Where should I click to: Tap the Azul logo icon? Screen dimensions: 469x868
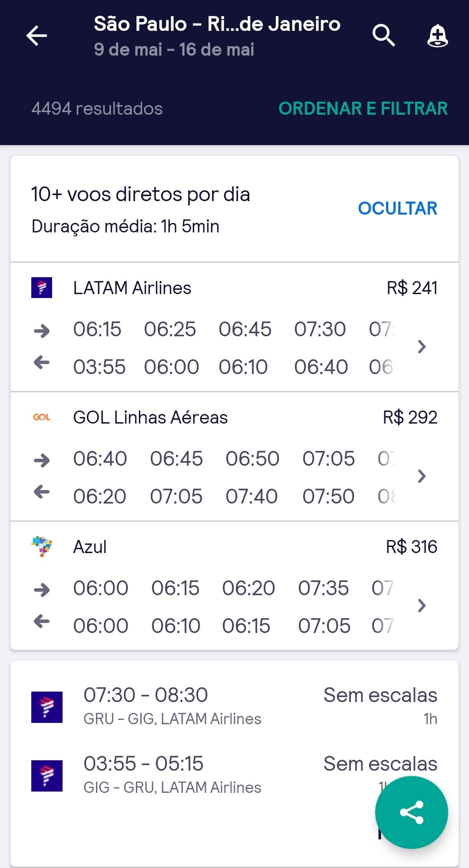pos(42,546)
